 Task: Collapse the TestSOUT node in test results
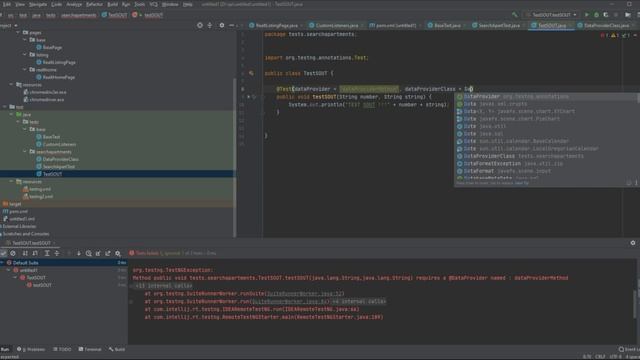point(16,278)
